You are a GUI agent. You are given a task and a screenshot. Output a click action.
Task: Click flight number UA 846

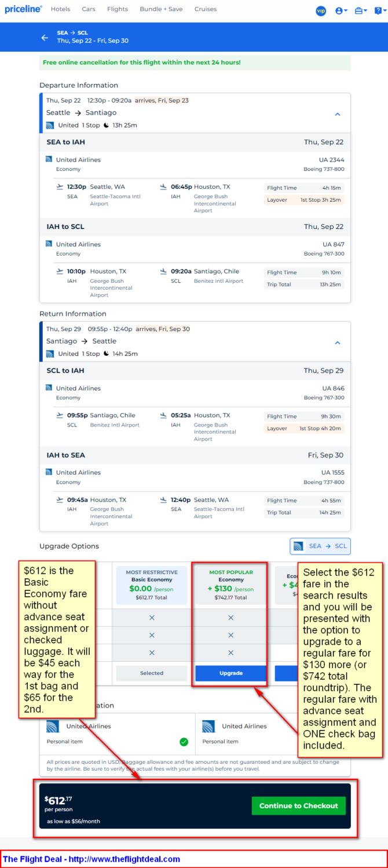(x=334, y=388)
